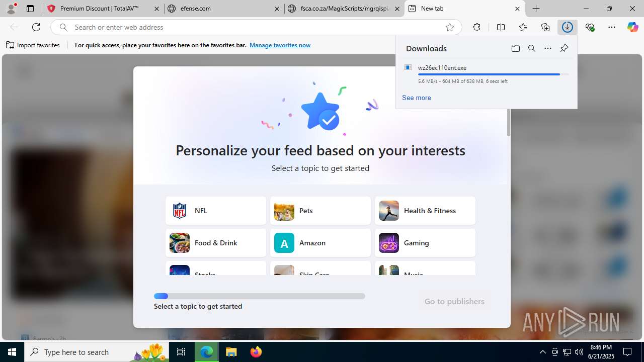644x362 pixels.
Task: Open Settings and more ellipsis
Action: coord(612,27)
